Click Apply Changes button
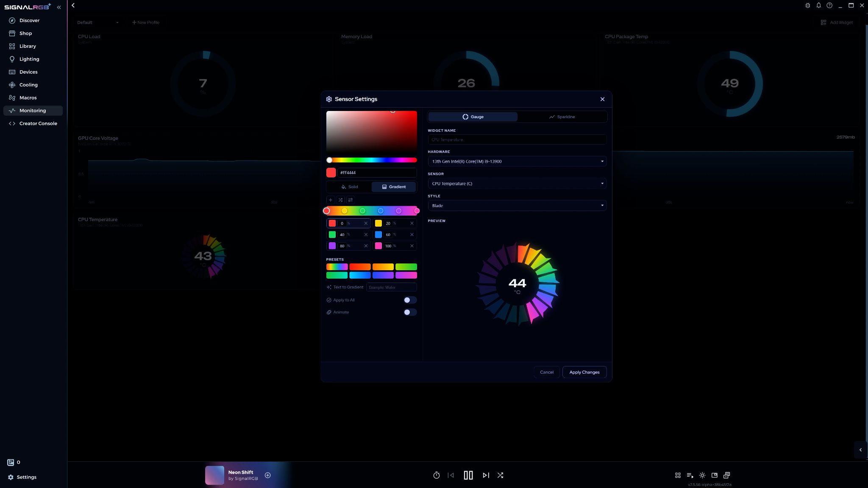The width and height of the screenshot is (868, 488). click(584, 372)
